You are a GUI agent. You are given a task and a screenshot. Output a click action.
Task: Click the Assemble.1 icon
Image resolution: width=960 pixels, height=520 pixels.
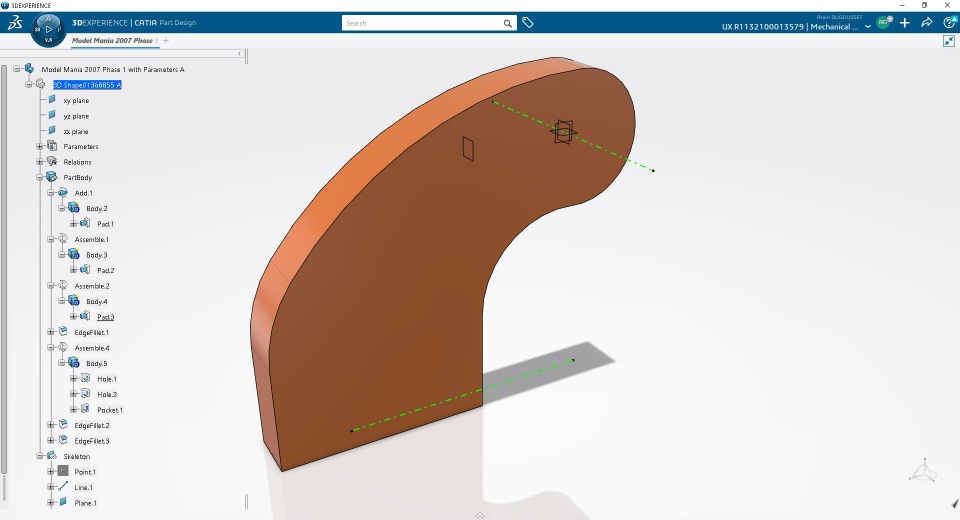[63, 239]
